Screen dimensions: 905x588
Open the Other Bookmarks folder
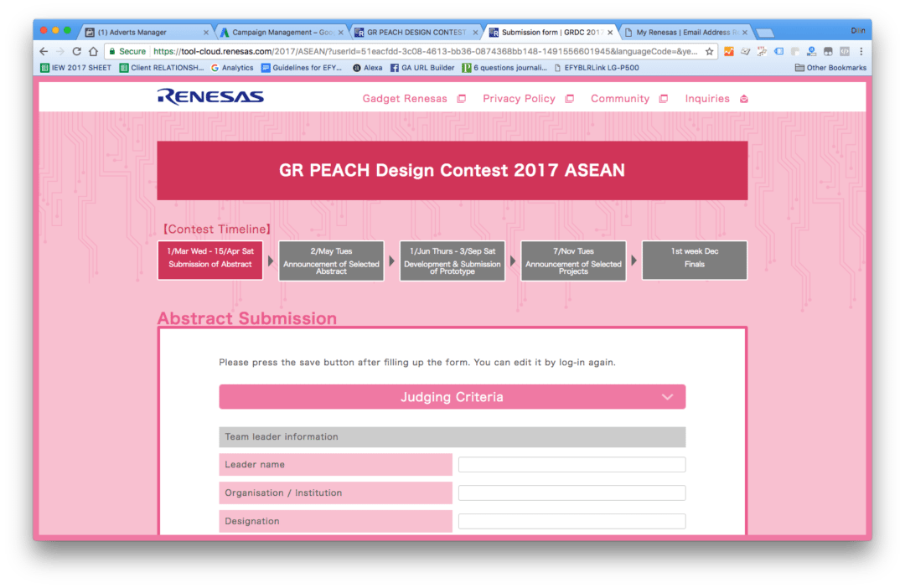click(830, 68)
